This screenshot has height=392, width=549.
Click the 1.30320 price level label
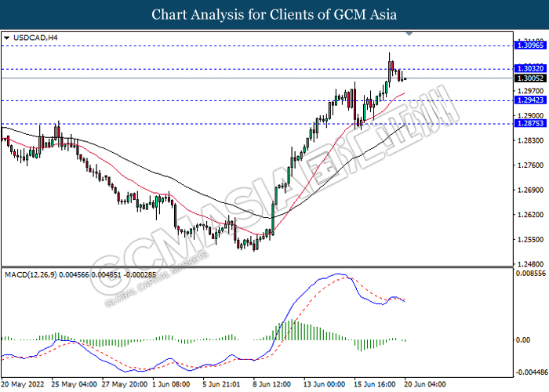[530, 69]
